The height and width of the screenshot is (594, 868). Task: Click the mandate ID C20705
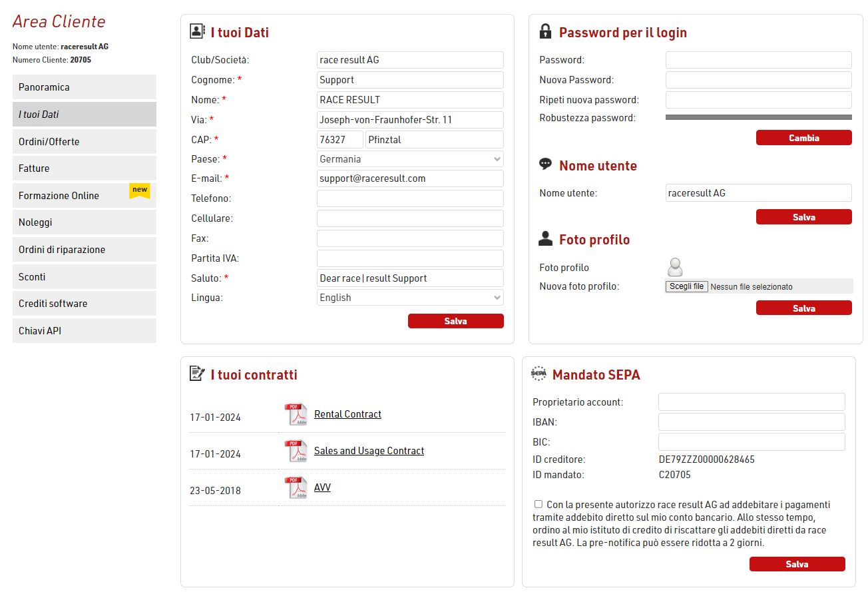pos(675,475)
